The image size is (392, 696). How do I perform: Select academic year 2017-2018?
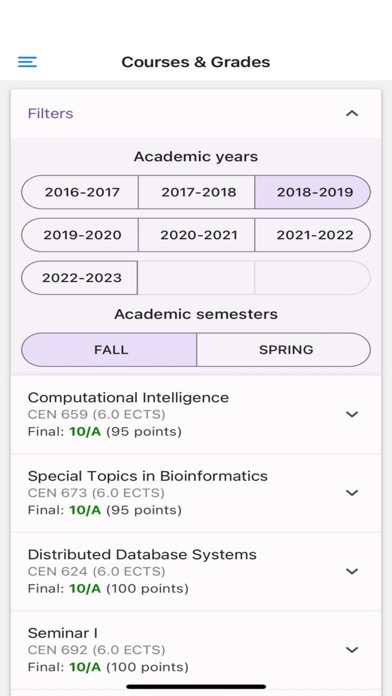pos(196,192)
